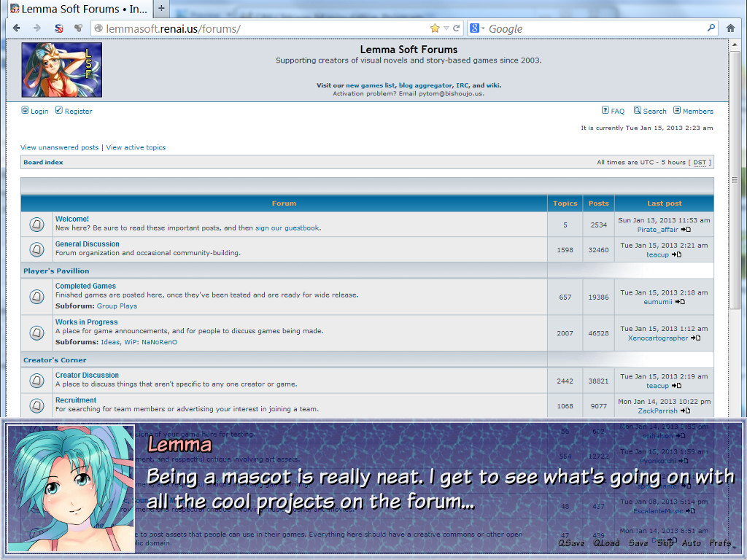Screen dimensions: 747x560
Task: Select the Lemma Soft Forums tab
Action: 80,9
